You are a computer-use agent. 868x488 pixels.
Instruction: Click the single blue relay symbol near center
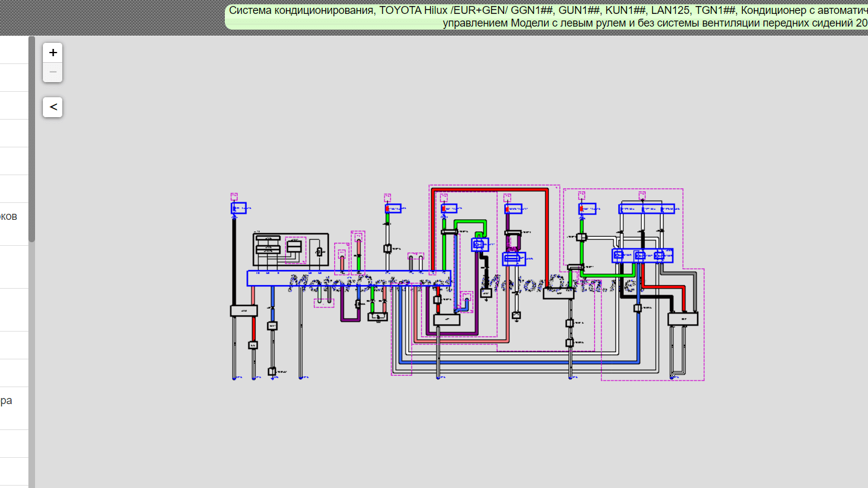tap(480, 244)
